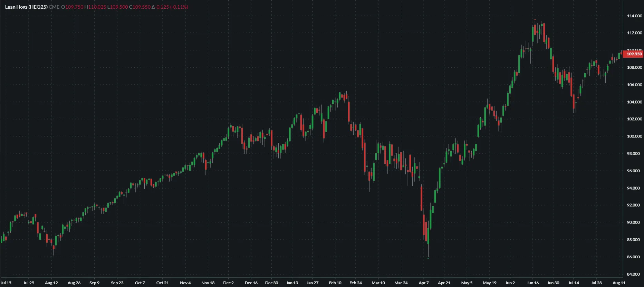Select the low price value 109.500
The image size is (644, 287).
click(119, 7)
